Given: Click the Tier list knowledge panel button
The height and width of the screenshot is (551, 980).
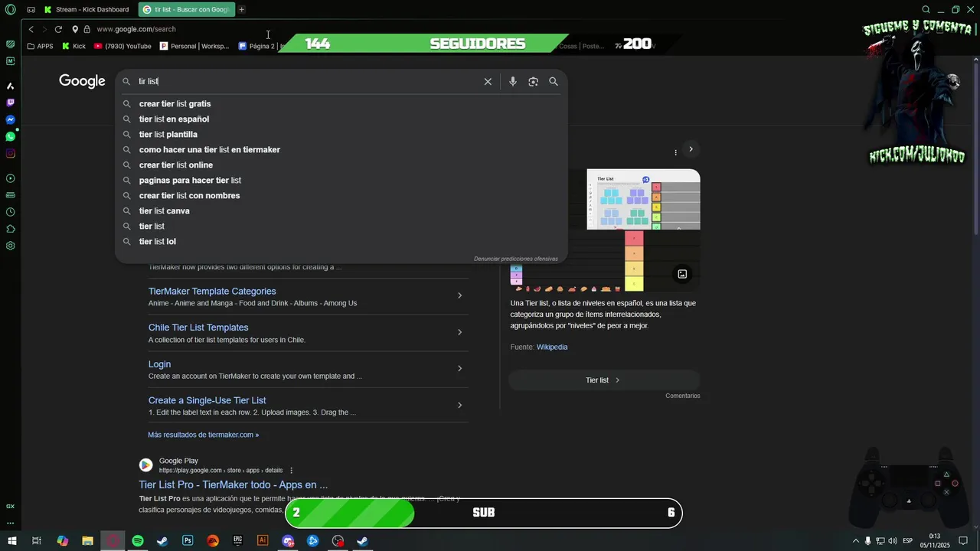Looking at the screenshot, I should click(x=604, y=380).
